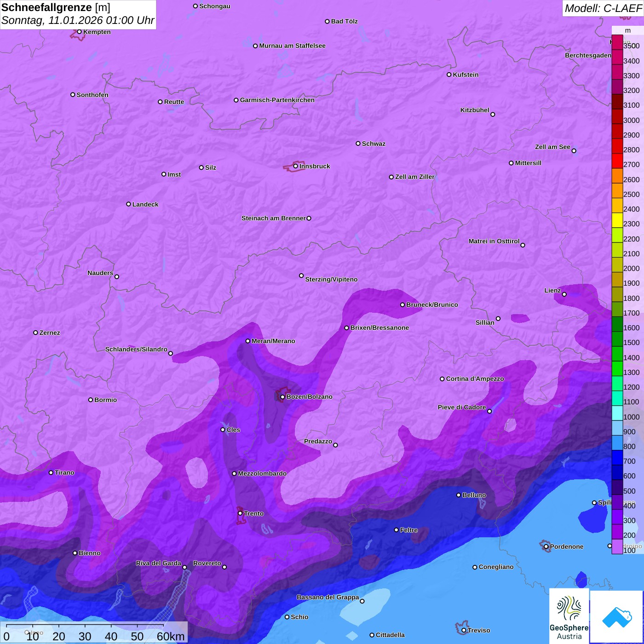This screenshot has height=644, width=644.
Task: Pick the 700 m blue legend swatch
Action: pyautogui.click(x=617, y=458)
